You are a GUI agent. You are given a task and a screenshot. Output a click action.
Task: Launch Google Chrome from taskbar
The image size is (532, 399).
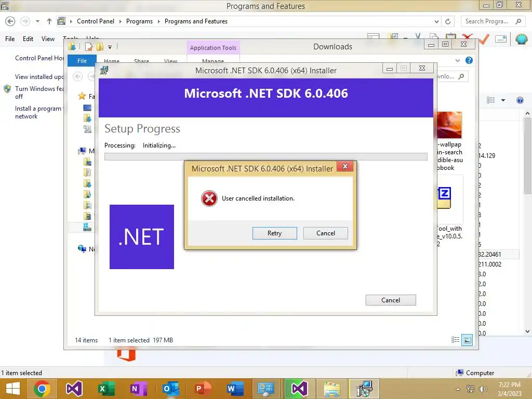pyautogui.click(x=42, y=389)
